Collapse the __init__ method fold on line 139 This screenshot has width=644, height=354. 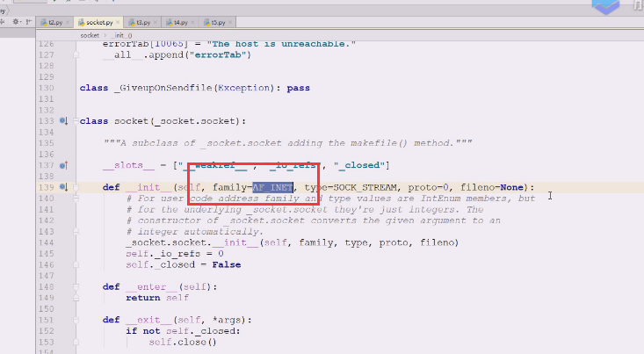76,187
